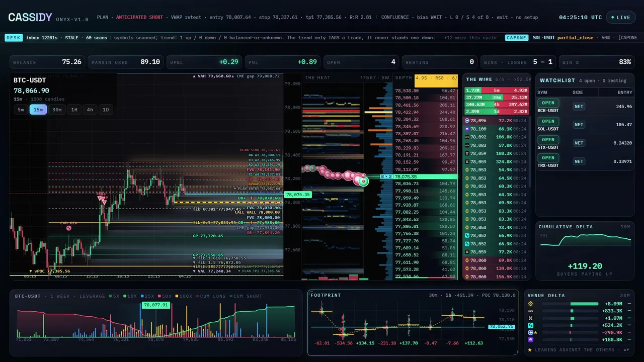Screen dimensions: 644x362
Task: Open the TRX-USDT OPEN position badge
Action: tap(548, 158)
